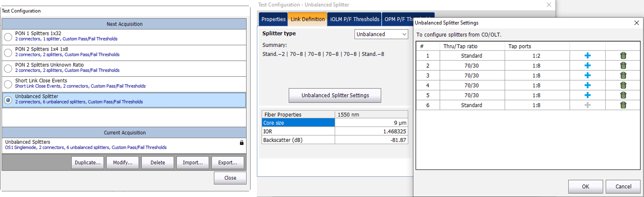
Task: Delete splitter row 6 with trash icon
Action: coord(623,105)
